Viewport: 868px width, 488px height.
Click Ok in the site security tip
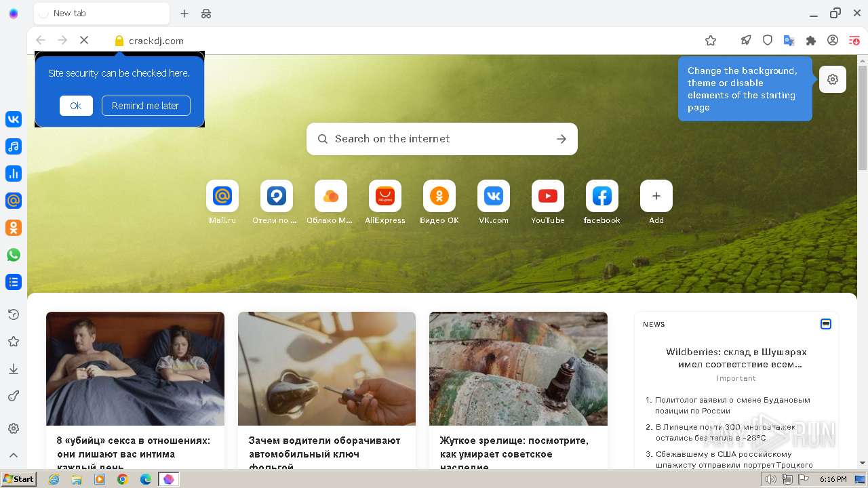point(76,106)
